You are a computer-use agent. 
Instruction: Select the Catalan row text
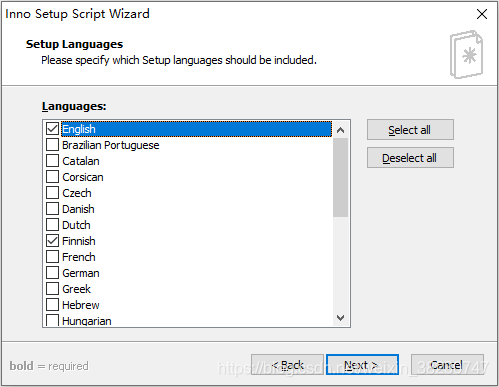(x=81, y=161)
